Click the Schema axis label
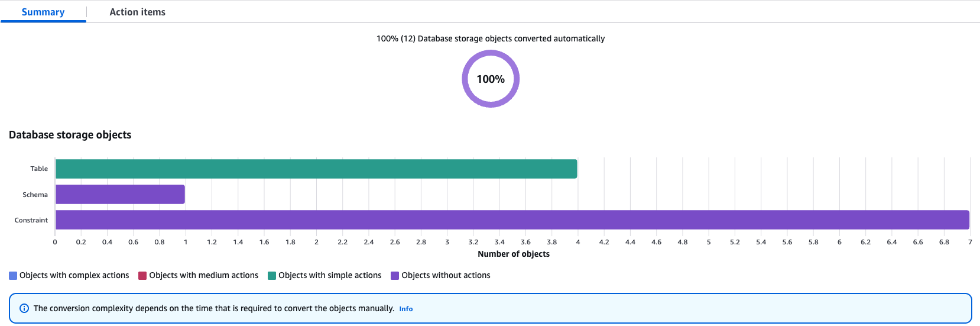The width and height of the screenshot is (980, 326). pos(35,195)
